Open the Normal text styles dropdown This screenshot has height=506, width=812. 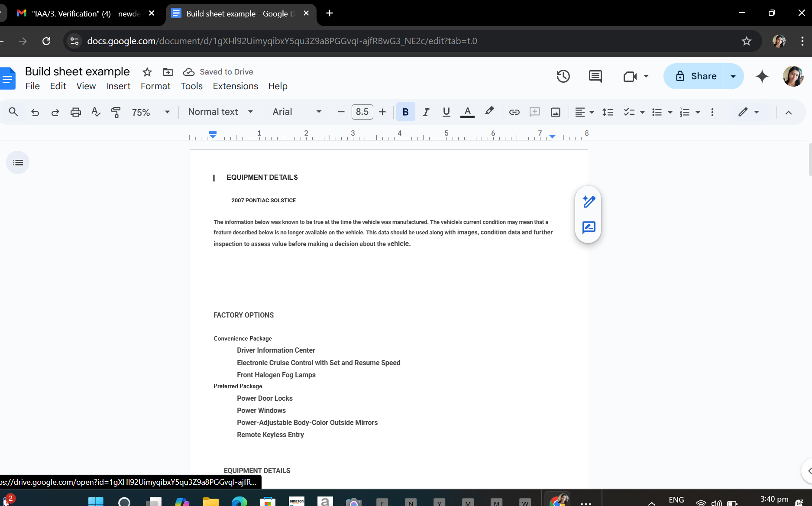(x=220, y=112)
